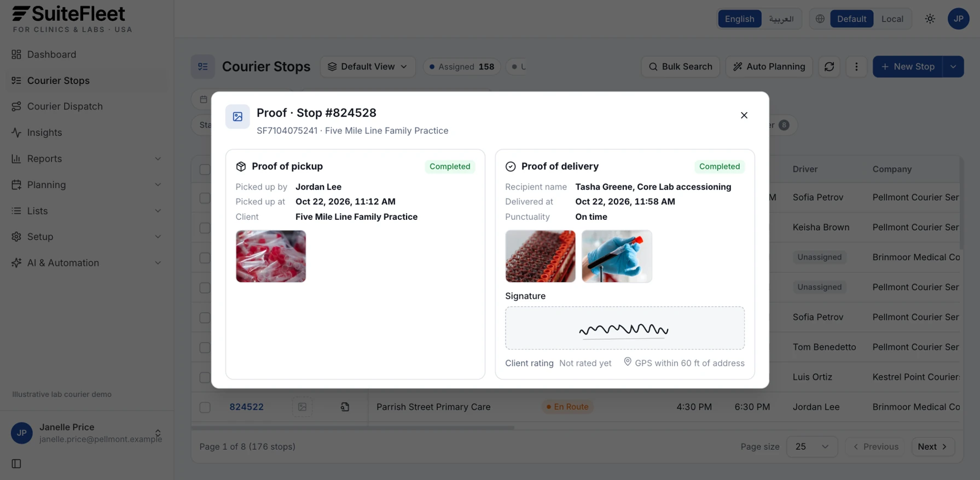The width and height of the screenshot is (980, 480).
Task: Click the Courier Stops list view icon
Action: pos(202,67)
